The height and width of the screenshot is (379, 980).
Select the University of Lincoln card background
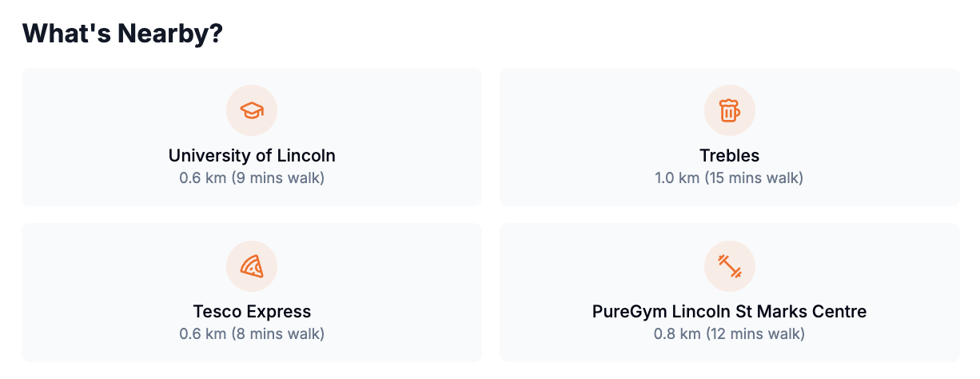click(252, 138)
